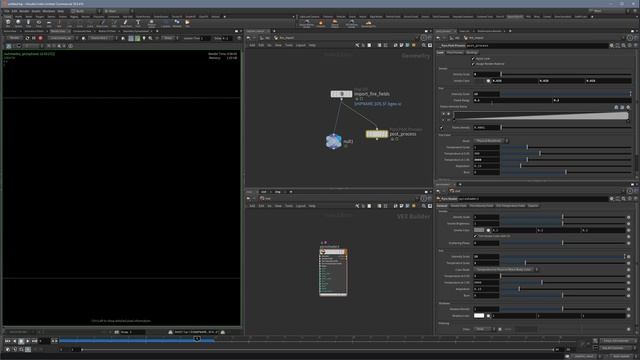Go back in the post_process parameter pane

pos(438,38)
